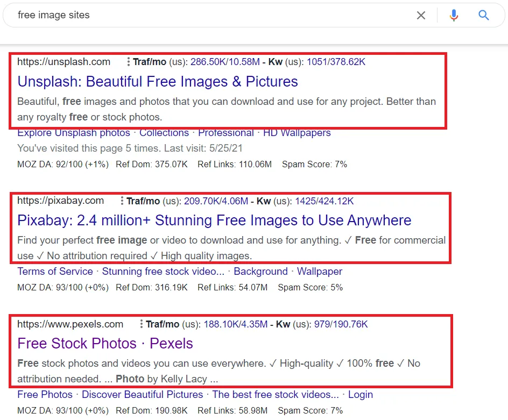Open the Pixabay 2.4 million+ images result
This screenshot has height=420, width=508.
[214, 220]
